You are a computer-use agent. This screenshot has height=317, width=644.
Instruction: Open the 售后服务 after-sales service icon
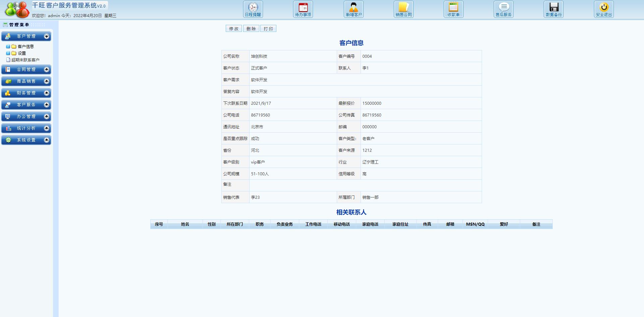[503, 9]
